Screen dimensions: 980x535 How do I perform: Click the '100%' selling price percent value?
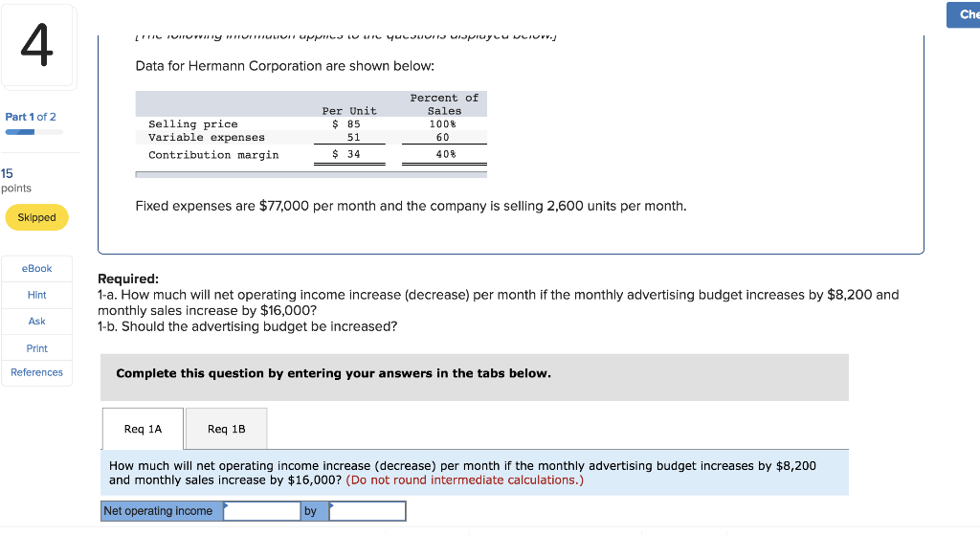tap(442, 124)
